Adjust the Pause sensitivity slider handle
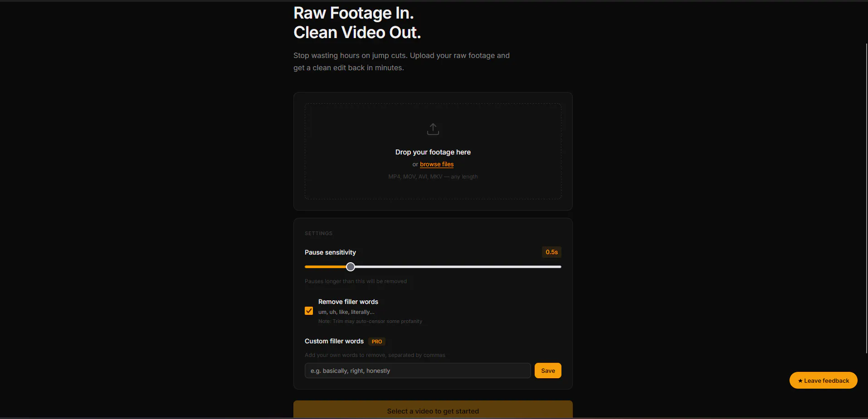 click(351, 267)
